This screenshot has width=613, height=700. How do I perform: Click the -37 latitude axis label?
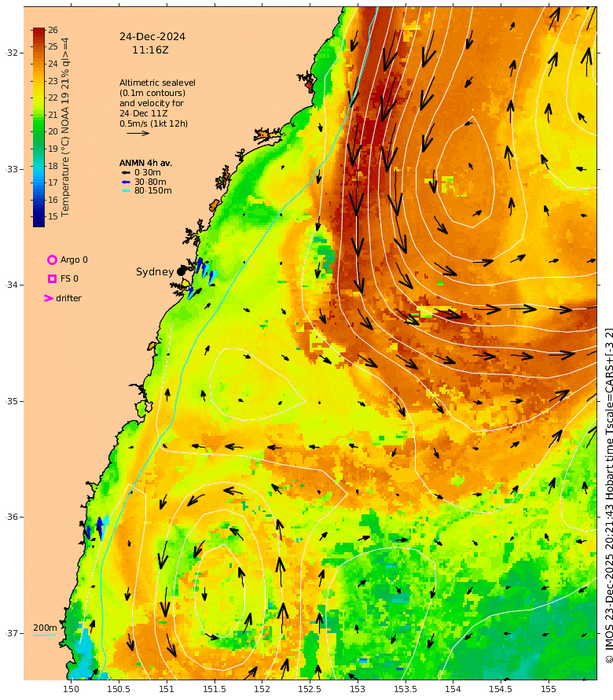[12, 633]
